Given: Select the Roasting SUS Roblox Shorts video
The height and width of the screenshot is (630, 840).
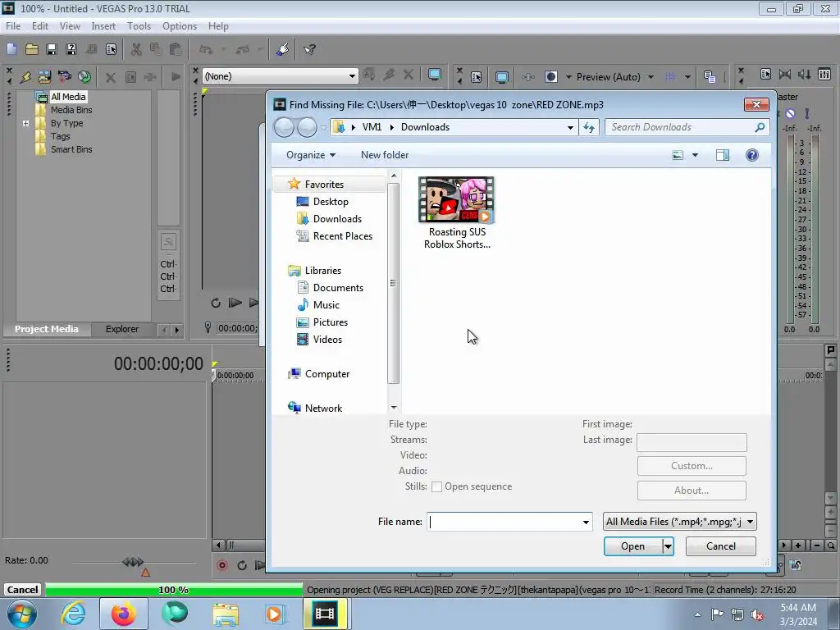Looking at the screenshot, I should point(456,213).
